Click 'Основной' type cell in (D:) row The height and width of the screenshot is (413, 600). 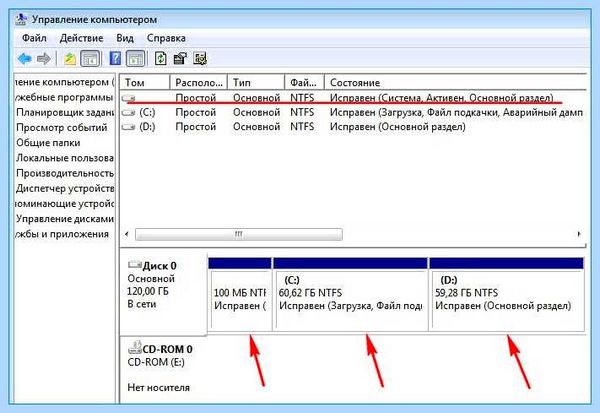click(x=256, y=127)
